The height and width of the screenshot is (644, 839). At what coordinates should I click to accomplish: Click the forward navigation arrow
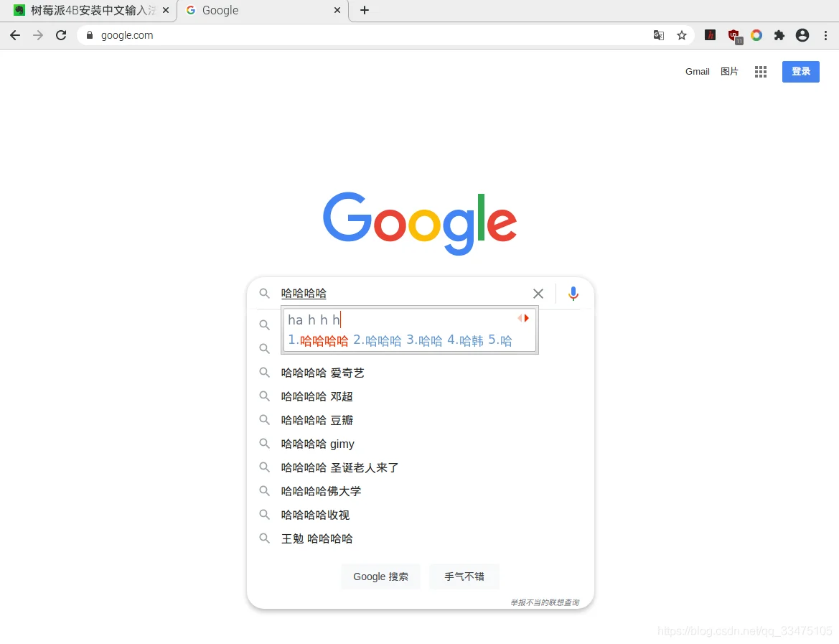pyautogui.click(x=38, y=35)
